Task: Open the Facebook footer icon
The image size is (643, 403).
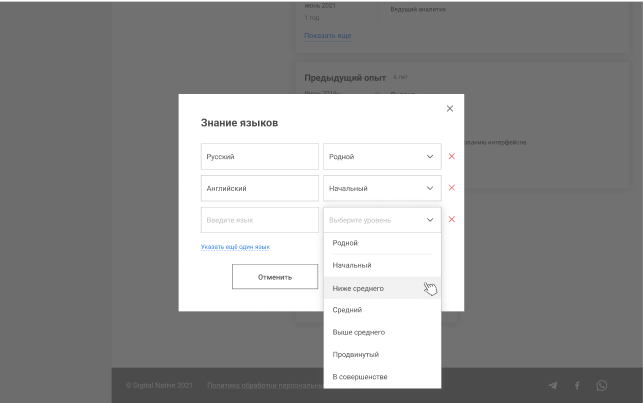Action: tap(576, 385)
